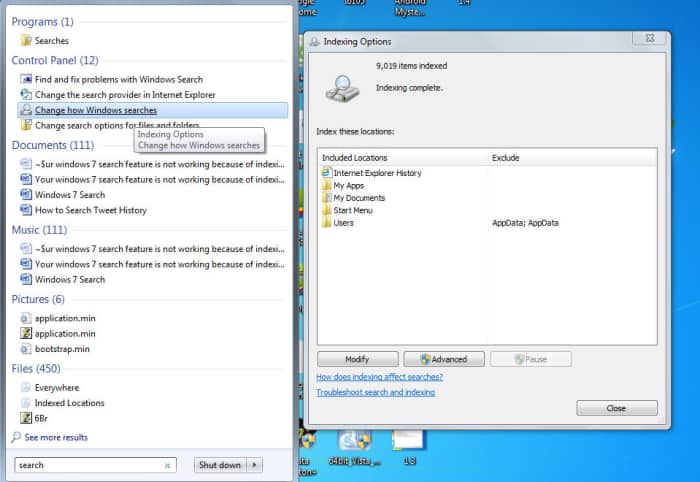Click the bootstrap.min file icon
Viewport: 700px width, 482px height.
[26, 349]
